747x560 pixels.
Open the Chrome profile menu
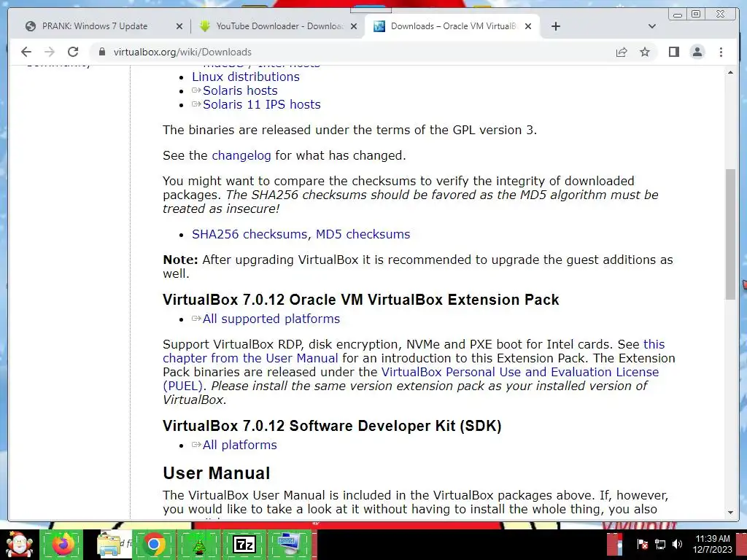[697, 52]
